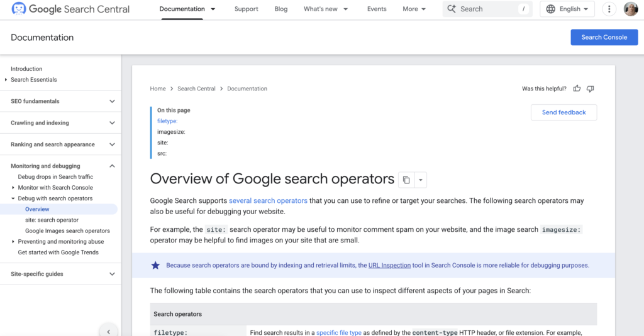Jump to filetype: on this page

[167, 121]
